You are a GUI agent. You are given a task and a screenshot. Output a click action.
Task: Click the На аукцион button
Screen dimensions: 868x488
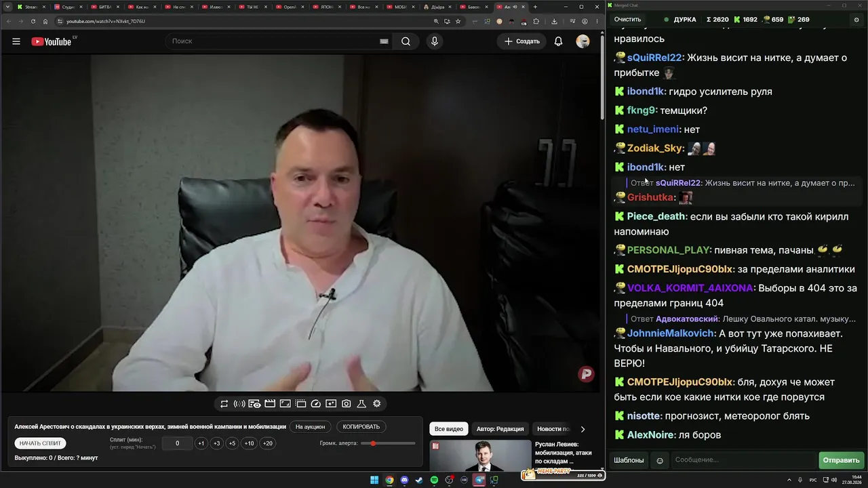(311, 427)
